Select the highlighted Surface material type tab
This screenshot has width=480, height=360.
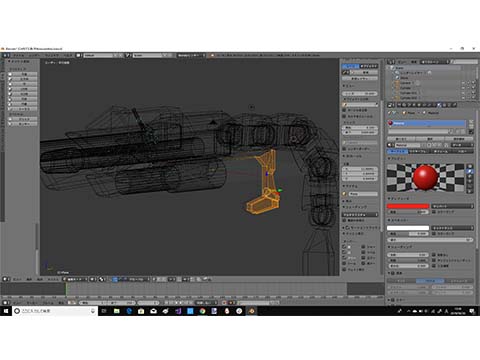point(398,151)
